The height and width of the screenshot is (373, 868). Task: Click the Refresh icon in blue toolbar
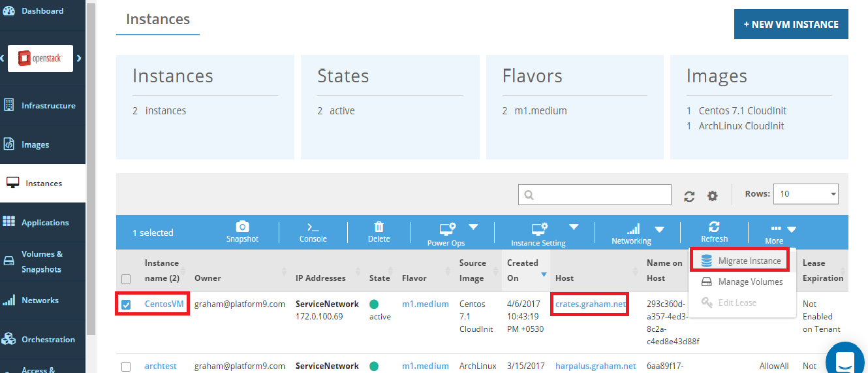[714, 226]
